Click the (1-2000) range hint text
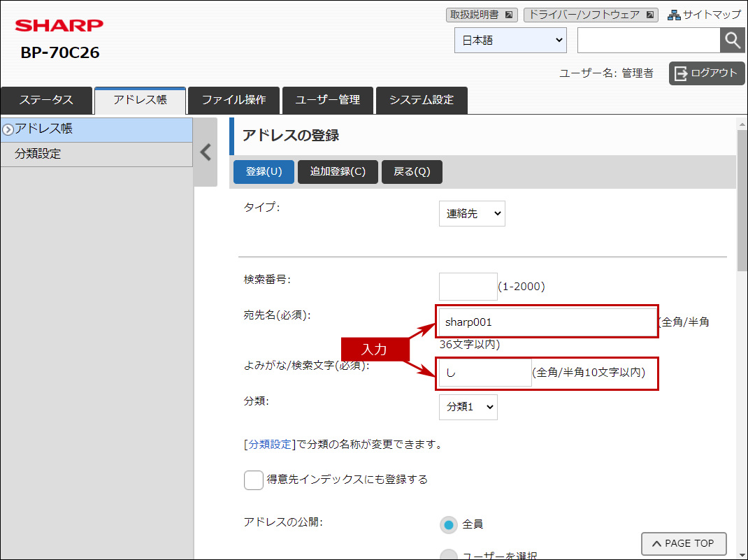This screenshot has width=748, height=560. [x=522, y=287]
